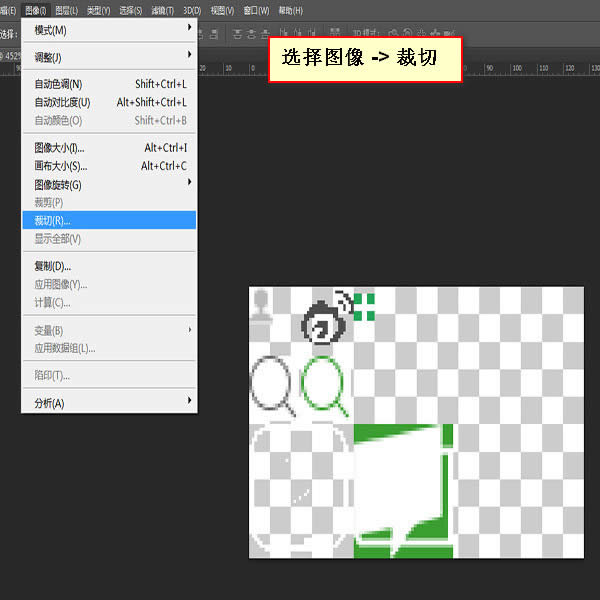Screen dimensions: 600x600
Task: Expand the 模式(M) submenu arrow
Action: [x=189, y=28]
